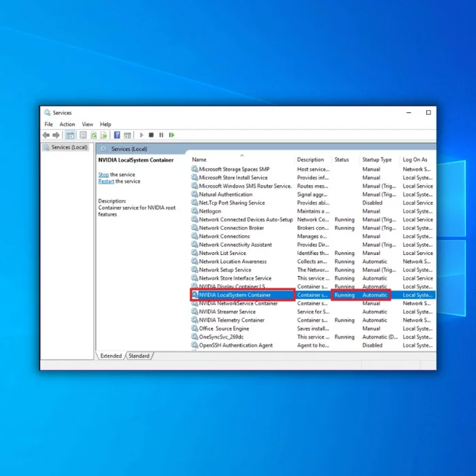
Task: Click the Restart the service link
Action: click(x=106, y=182)
